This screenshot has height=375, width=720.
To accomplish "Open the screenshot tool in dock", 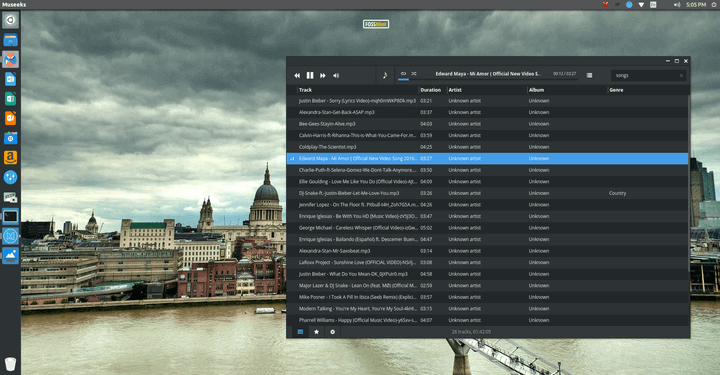I will (10, 197).
